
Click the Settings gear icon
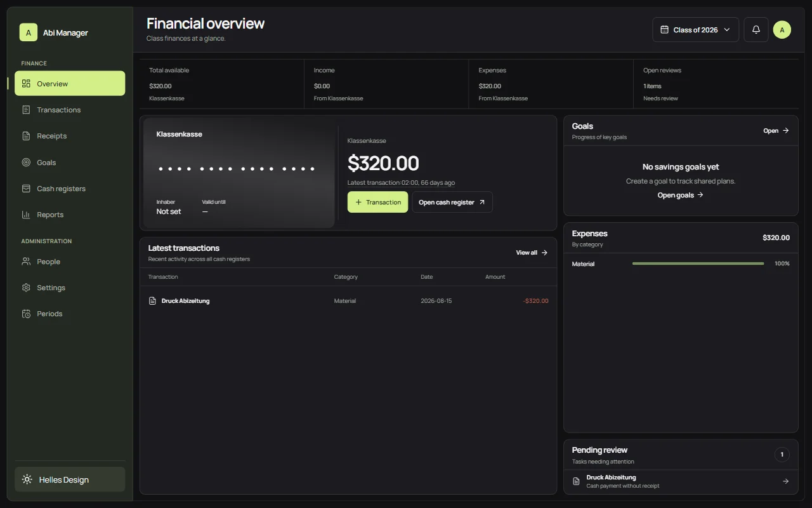coord(26,288)
